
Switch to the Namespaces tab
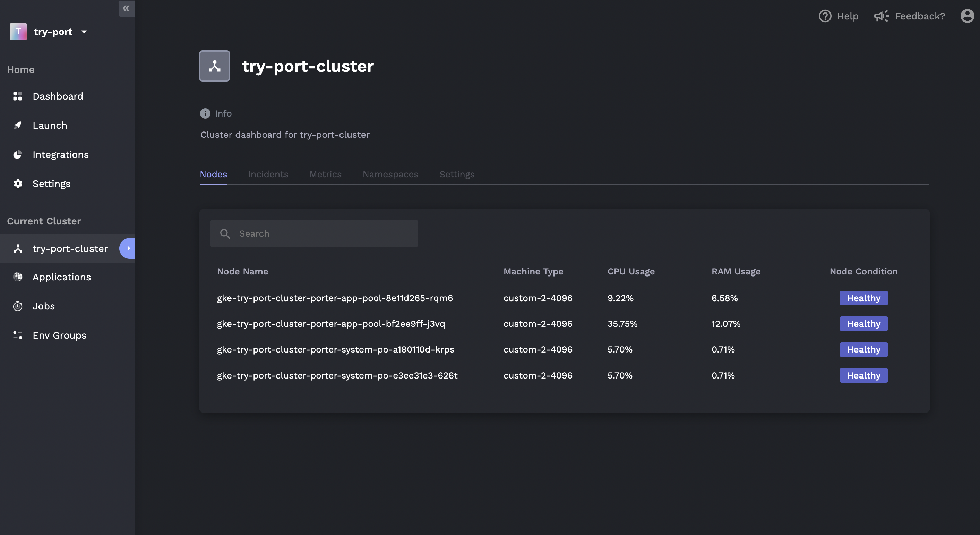[390, 174]
